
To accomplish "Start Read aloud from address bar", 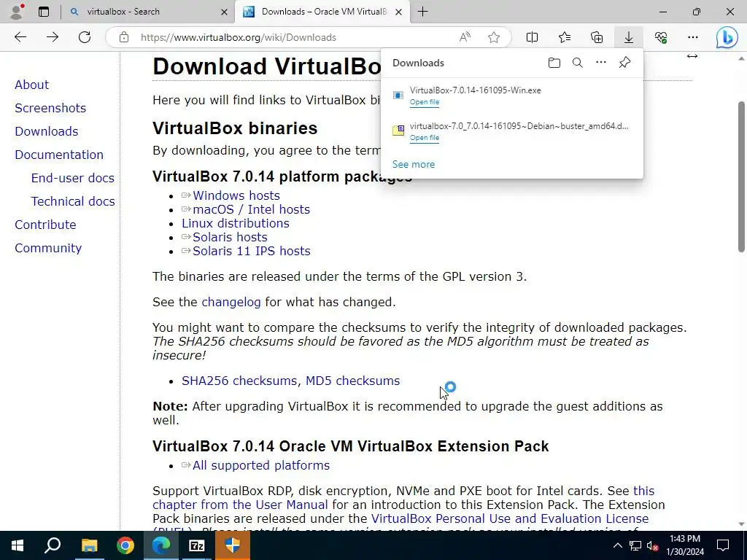I will pyautogui.click(x=465, y=37).
